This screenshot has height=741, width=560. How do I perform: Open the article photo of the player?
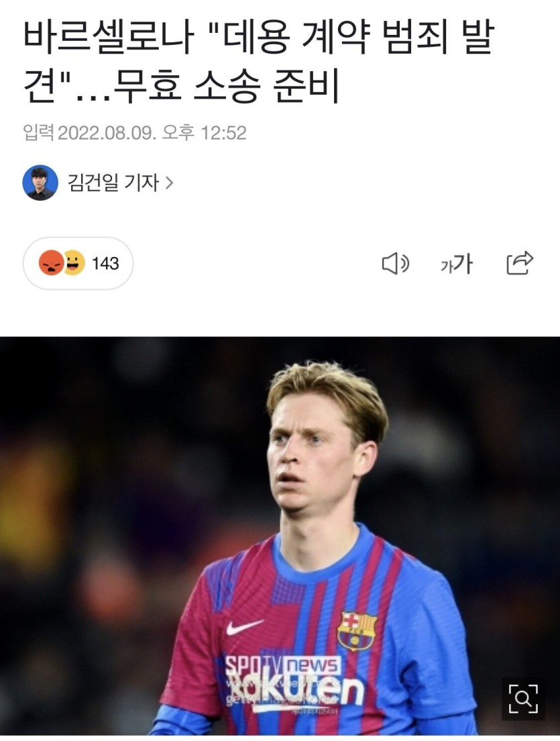point(280,536)
